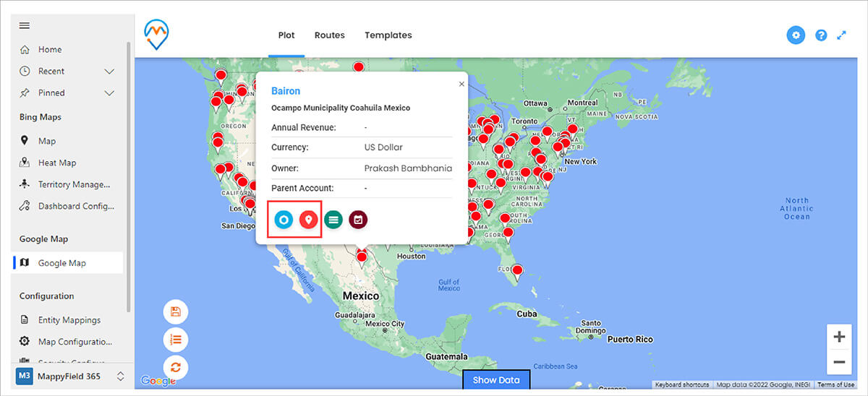The image size is (868, 396).
Task: Switch to the Plot tab
Action: tap(286, 35)
